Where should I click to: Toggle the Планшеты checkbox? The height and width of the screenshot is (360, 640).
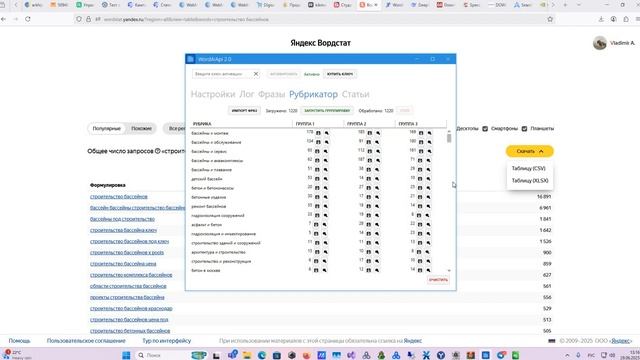tap(524, 129)
